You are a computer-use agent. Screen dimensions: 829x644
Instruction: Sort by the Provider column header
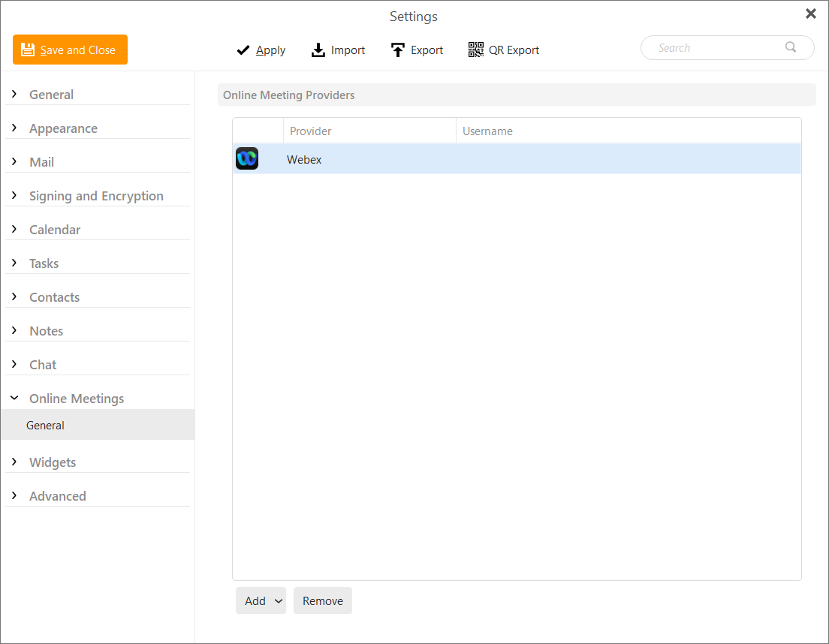(311, 131)
